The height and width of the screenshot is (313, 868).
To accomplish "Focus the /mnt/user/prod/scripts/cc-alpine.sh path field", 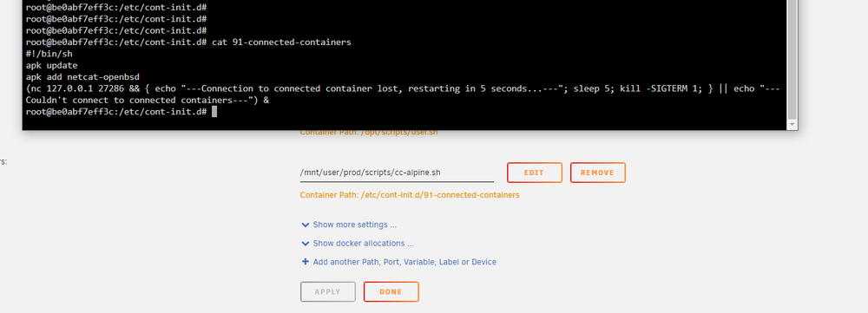I will [x=397, y=173].
